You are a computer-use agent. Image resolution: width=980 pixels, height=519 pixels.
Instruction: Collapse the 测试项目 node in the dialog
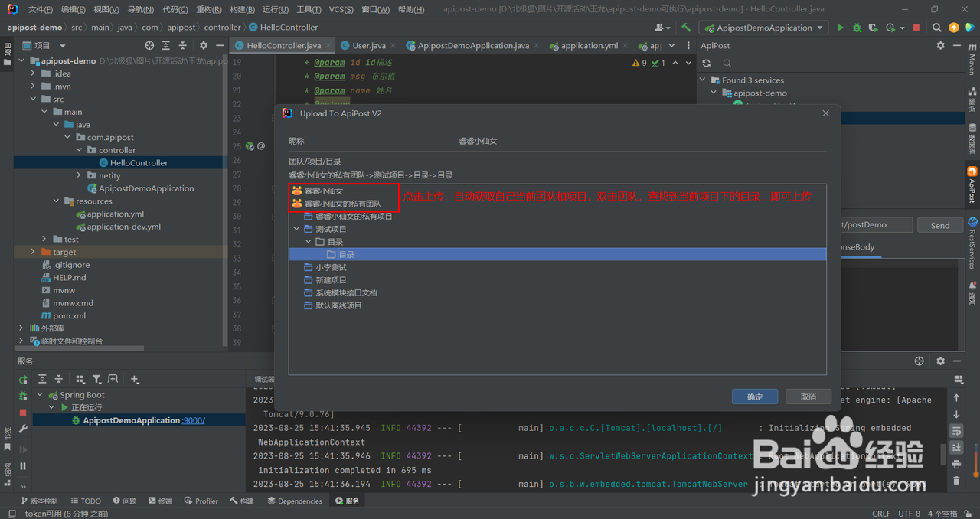297,229
